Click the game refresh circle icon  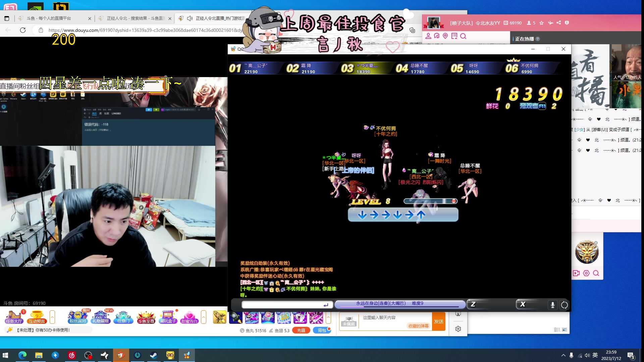[x=565, y=305]
